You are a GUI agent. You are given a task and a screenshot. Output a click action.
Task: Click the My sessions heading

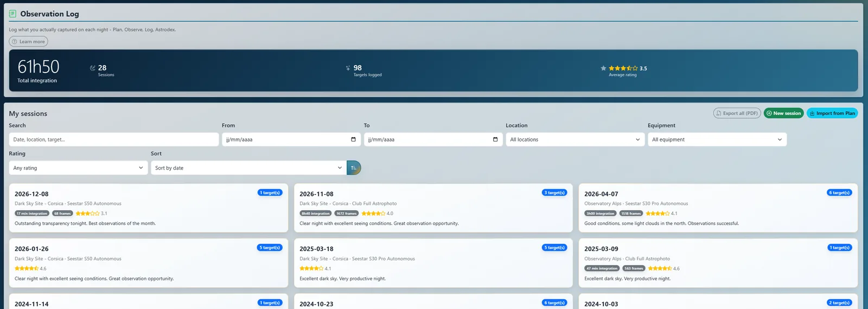[28, 113]
